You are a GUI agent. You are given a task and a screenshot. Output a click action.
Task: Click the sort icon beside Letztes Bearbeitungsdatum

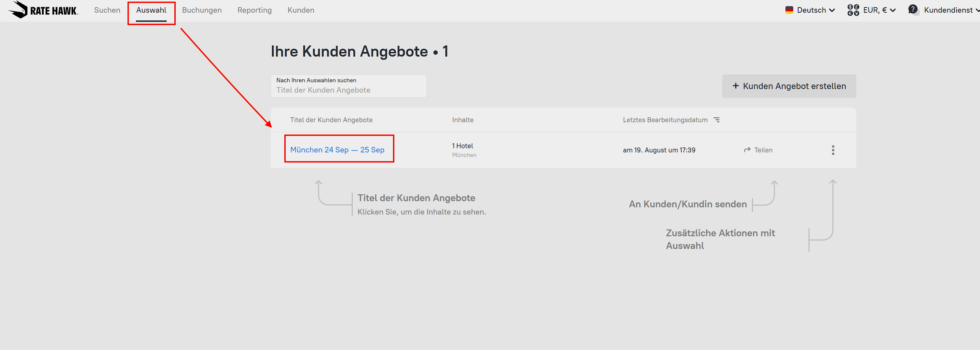click(x=717, y=120)
